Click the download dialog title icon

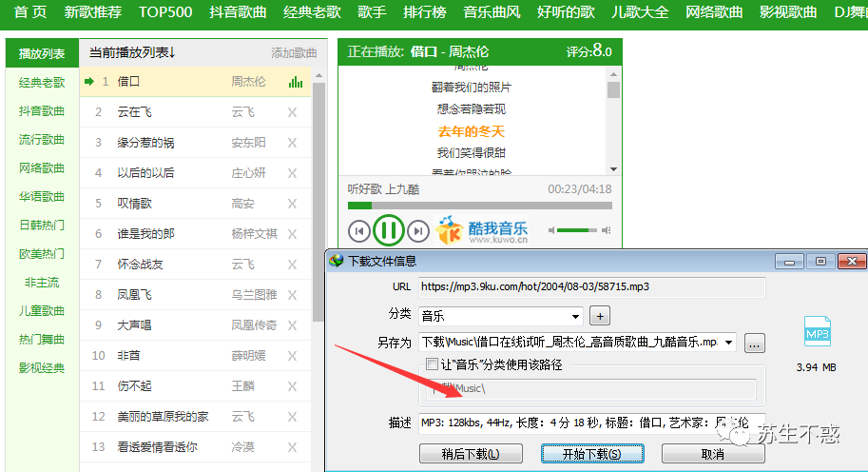tap(336, 261)
